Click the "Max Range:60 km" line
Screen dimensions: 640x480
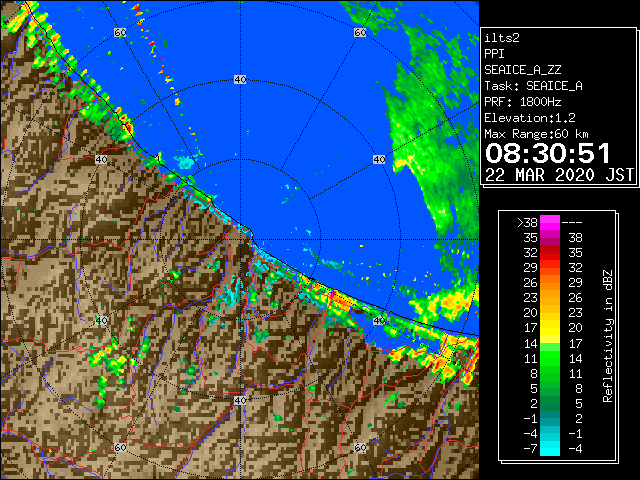pyautogui.click(x=537, y=134)
